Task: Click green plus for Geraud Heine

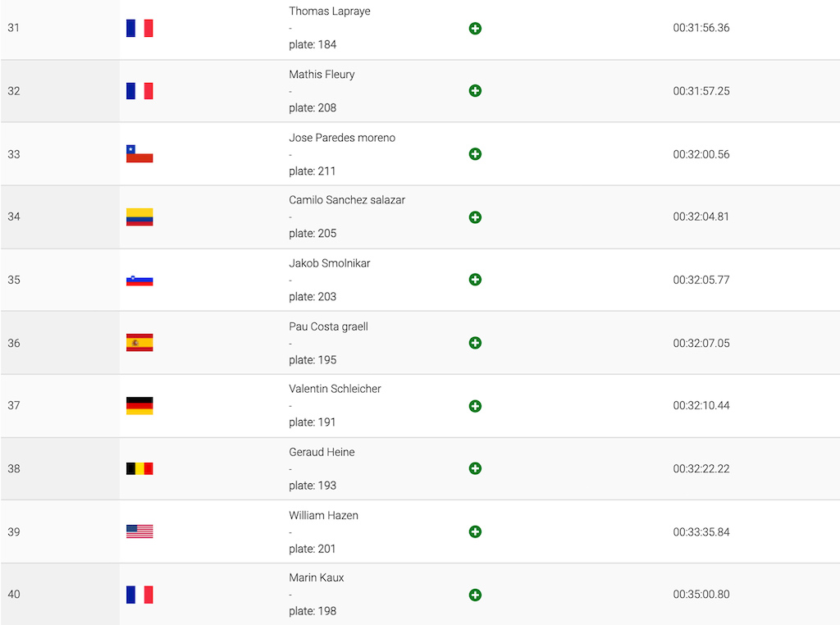Action: click(475, 468)
